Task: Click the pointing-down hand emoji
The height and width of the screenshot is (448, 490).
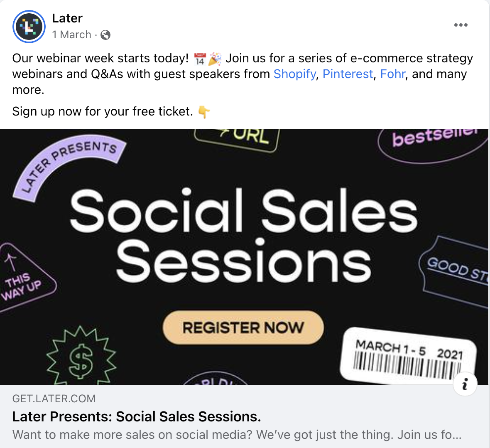Action: click(x=204, y=112)
